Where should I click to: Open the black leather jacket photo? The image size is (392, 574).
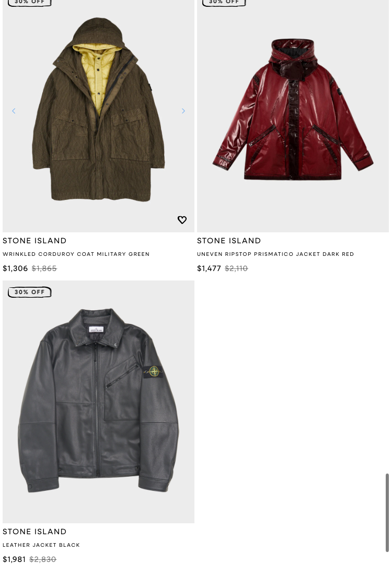coord(98,401)
